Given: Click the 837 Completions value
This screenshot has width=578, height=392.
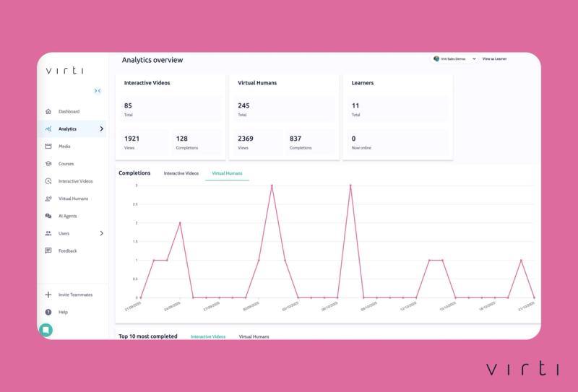Looking at the screenshot, I should tap(296, 139).
